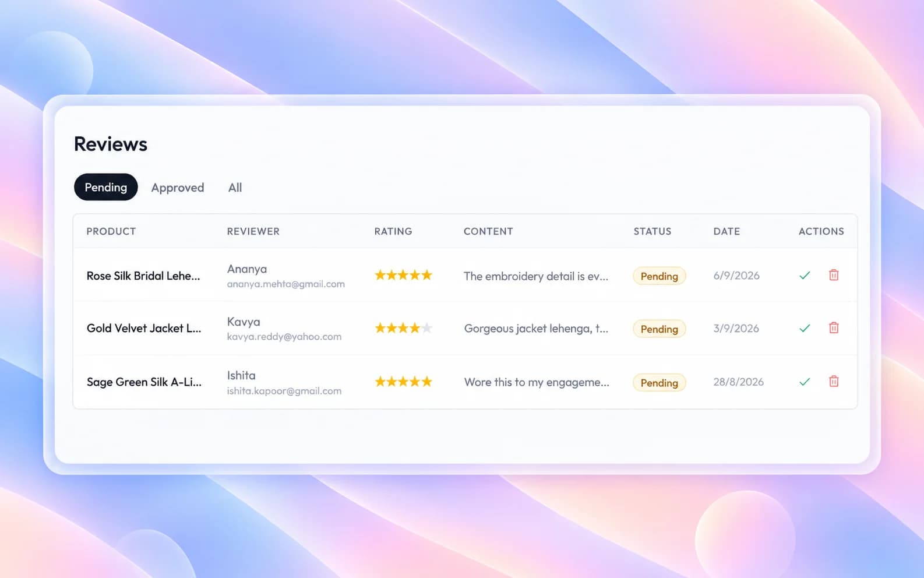
Task: Approve Ananya's review with the checkmark icon
Action: pyautogui.click(x=805, y=275)
